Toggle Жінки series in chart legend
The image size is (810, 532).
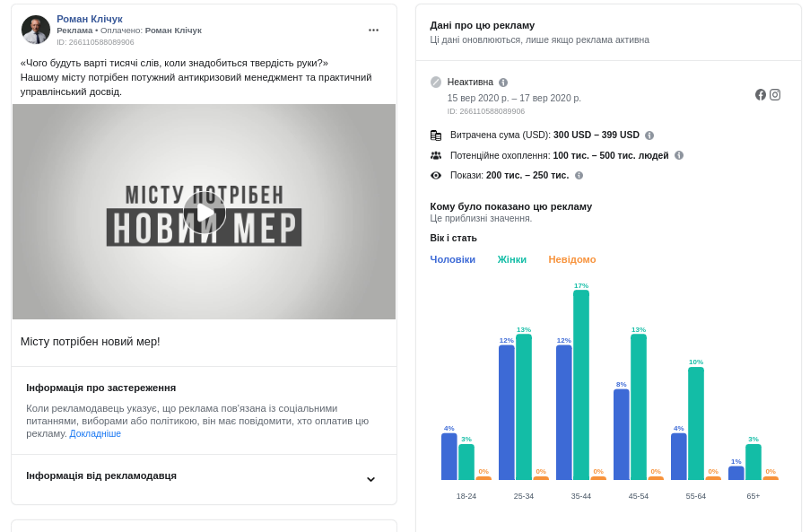click(512, 259)
